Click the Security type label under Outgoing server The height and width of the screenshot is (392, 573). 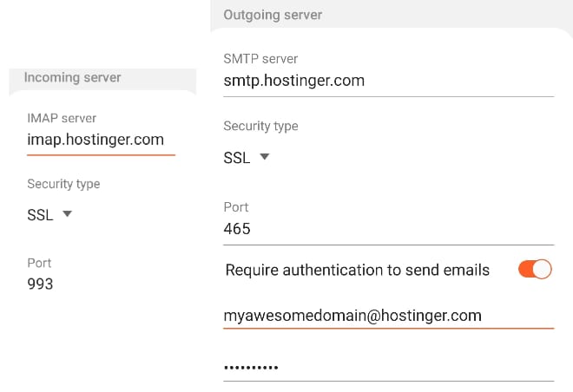pos(260,126)
